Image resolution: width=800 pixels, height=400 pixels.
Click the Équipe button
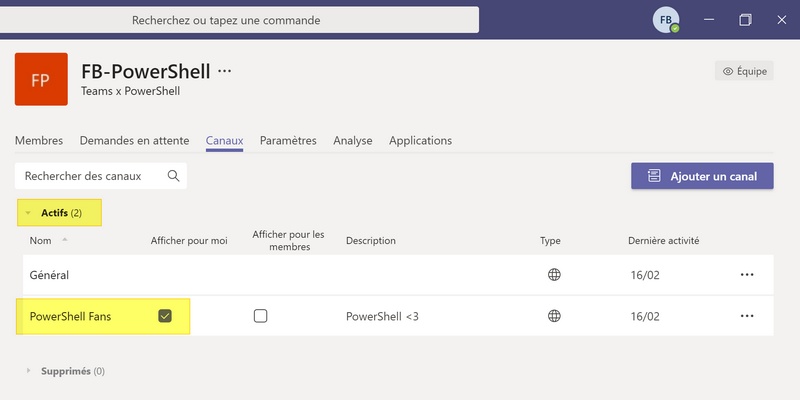click(x=744, y=71)
